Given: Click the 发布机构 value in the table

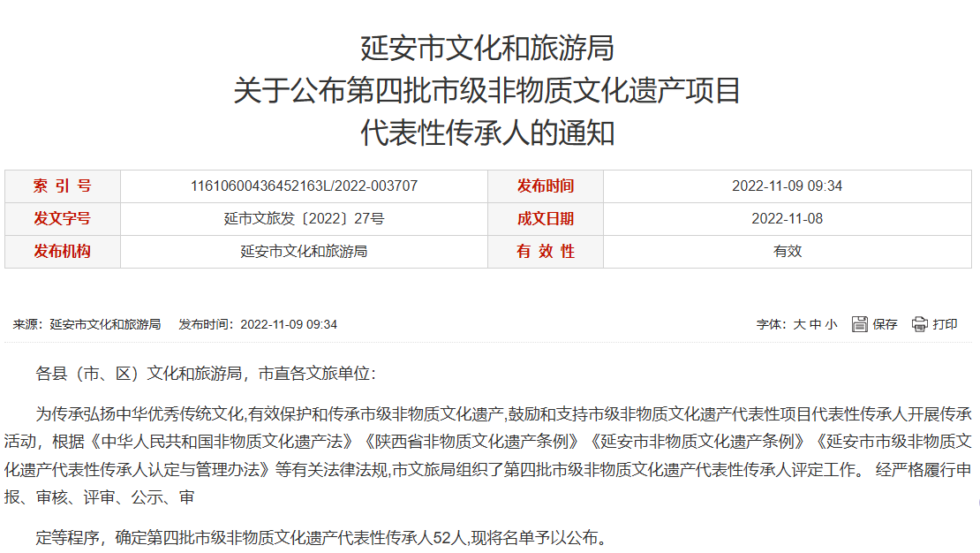Looking at the screenshot, I should click(304, 251).
